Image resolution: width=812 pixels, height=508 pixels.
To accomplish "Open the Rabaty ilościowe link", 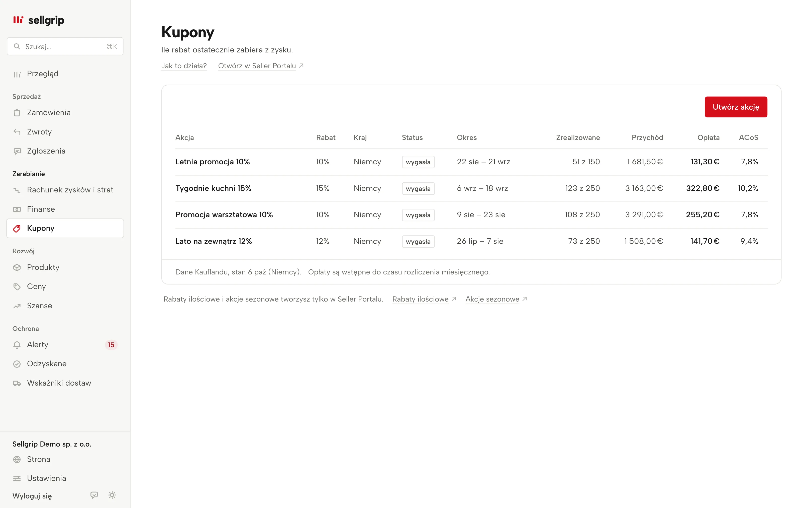I will [420, 299].
